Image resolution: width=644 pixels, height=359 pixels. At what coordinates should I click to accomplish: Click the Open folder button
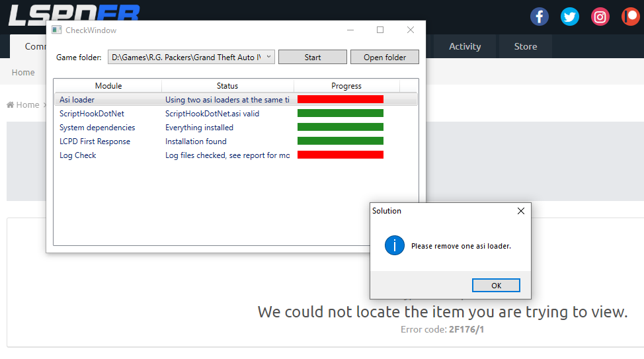point(385,57)
